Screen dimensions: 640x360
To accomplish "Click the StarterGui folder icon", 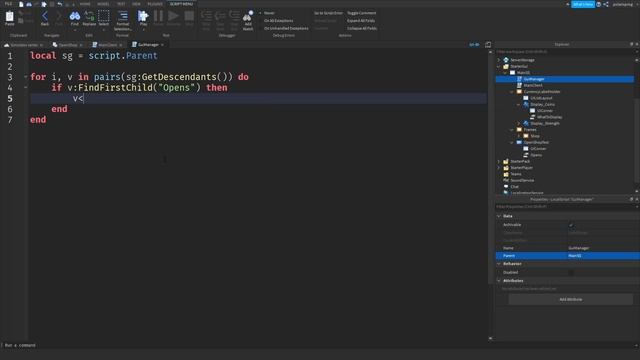I will coord(506,66).
